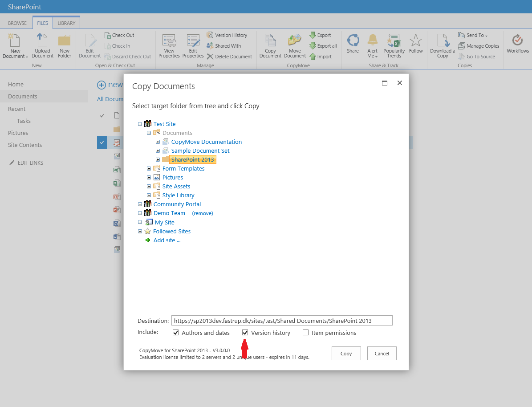Click the Copy button in dialog

pyautogui.click(x=346, y=354)
